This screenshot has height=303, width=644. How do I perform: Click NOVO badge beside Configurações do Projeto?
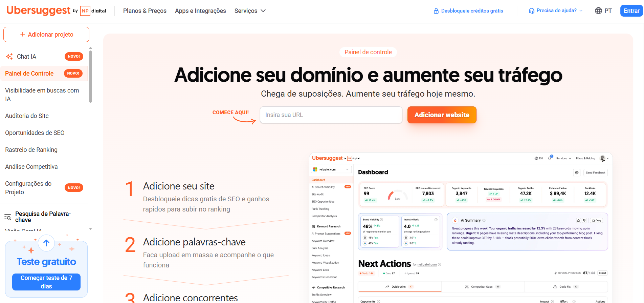point(74,188)
